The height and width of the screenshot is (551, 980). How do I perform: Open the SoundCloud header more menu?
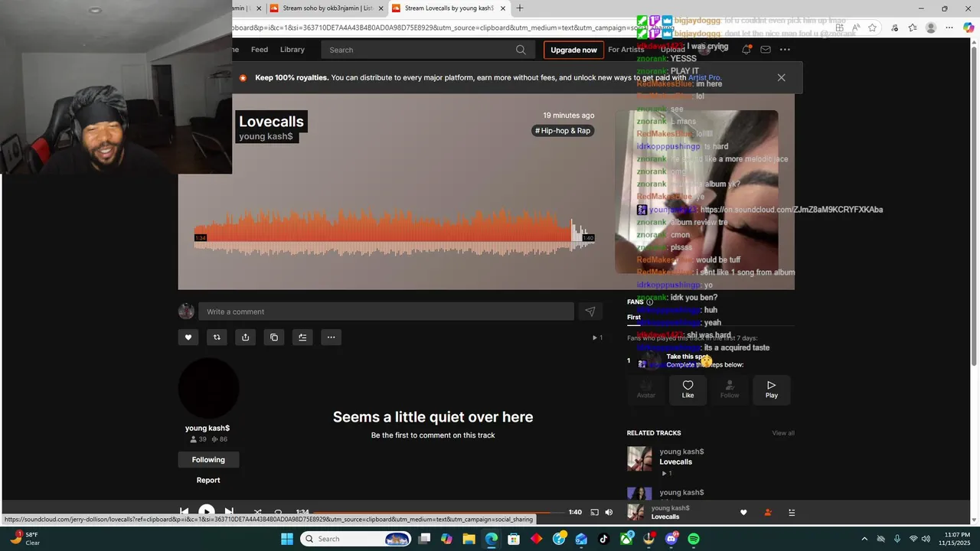[785, 50]
